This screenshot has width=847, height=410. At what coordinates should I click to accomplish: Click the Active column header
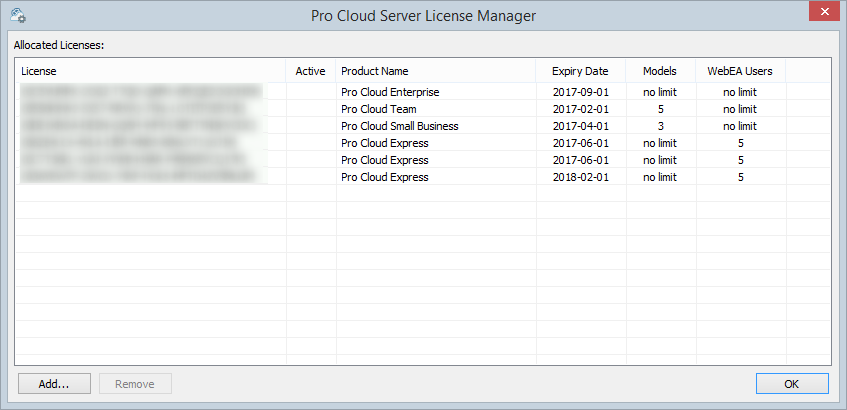pyautogui.click(x=310, y=71)
